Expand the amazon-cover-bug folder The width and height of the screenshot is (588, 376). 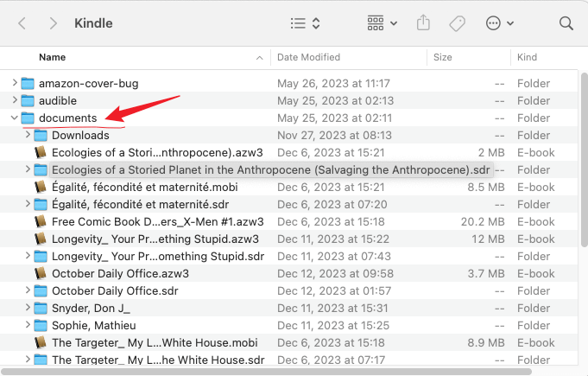pyautogui.click(x=15, y=83)
